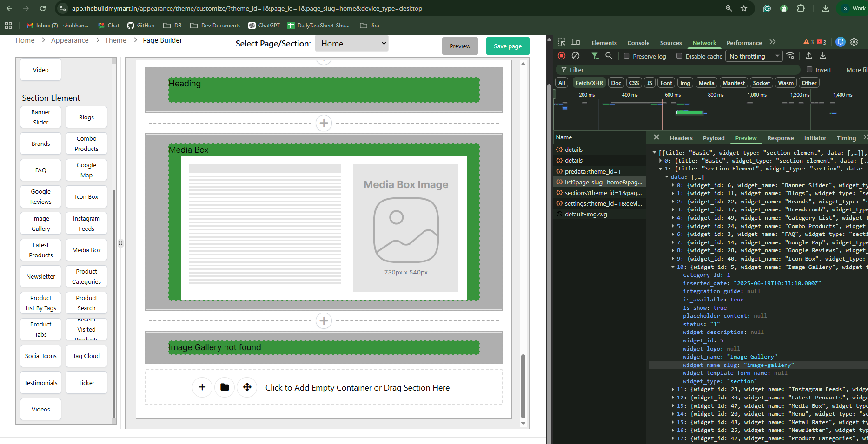
Task: Enable Preserve log checkbox
Action: click(627, 56)
